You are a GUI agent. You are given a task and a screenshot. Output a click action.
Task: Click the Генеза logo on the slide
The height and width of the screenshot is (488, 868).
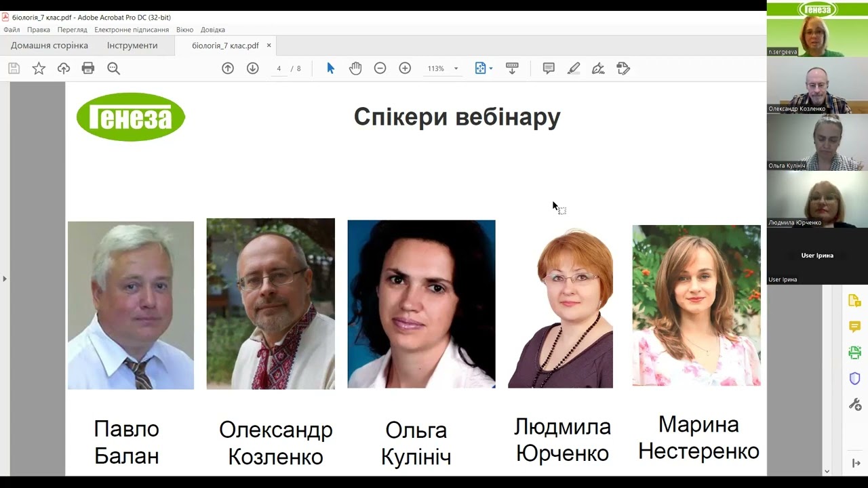(131, 117)
